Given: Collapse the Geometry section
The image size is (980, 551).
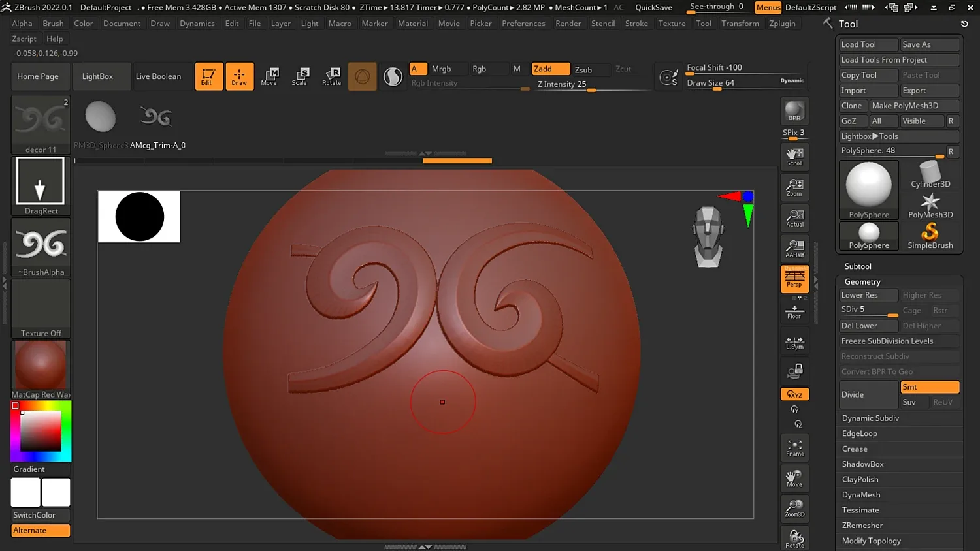Looking at the screenshot, I should (x=862, y=282).
